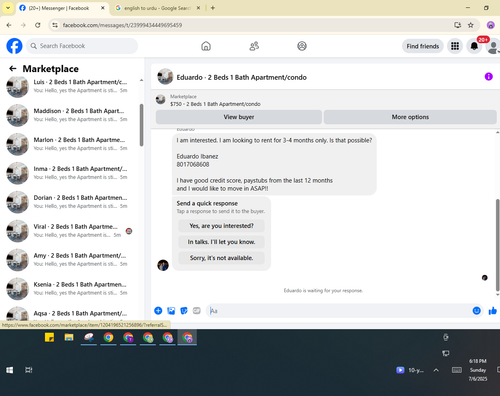Viewport: 500px width, 396px height.
Task: View site information icon in address bar
Action: tap(55, 25)
